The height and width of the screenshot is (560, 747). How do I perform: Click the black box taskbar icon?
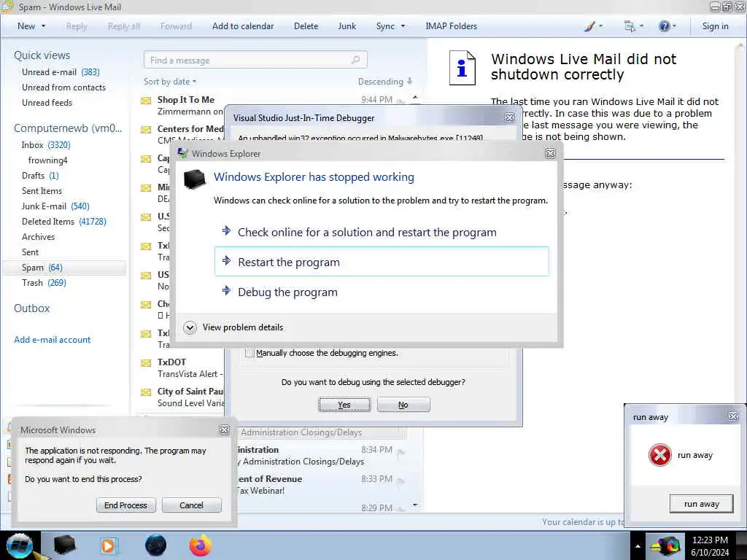pos(64,545)
